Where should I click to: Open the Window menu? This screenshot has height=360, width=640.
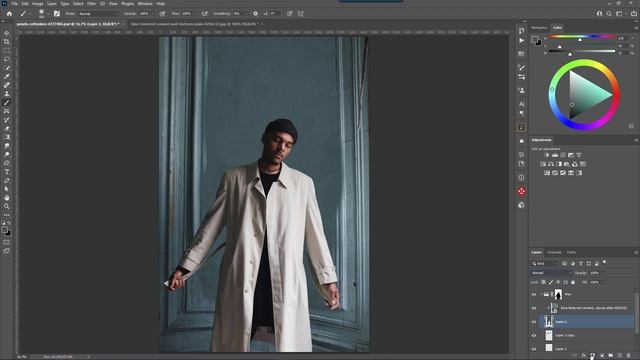tap(145, 3)
